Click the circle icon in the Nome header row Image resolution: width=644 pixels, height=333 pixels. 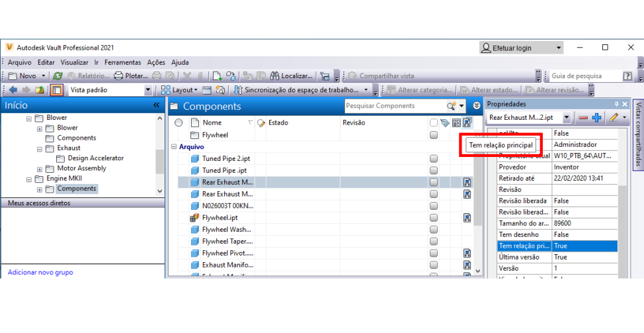pyautogui.click(x=179, y=122)
